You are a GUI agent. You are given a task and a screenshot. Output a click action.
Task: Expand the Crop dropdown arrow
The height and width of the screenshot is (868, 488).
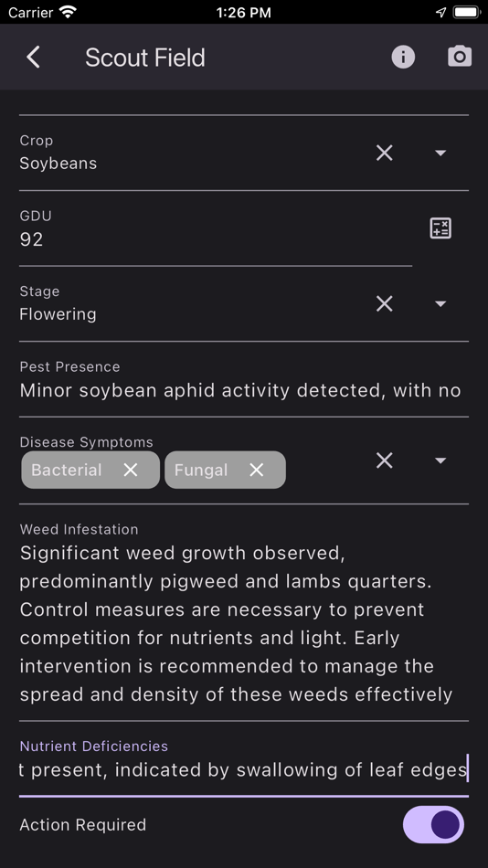point(440,153)
